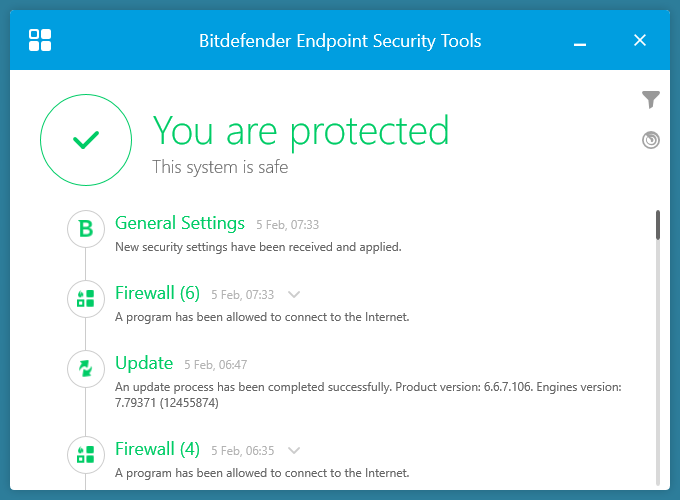Click the green protected checkmark circle
The image size is (680, 500).
(86, 141)
